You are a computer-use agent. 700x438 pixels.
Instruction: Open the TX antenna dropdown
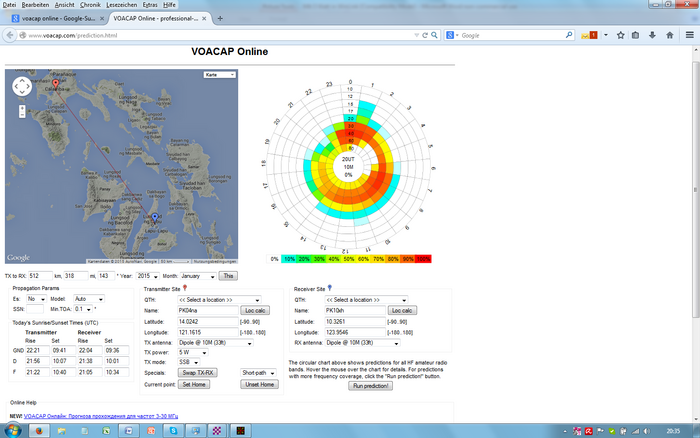tap(215, 343)
